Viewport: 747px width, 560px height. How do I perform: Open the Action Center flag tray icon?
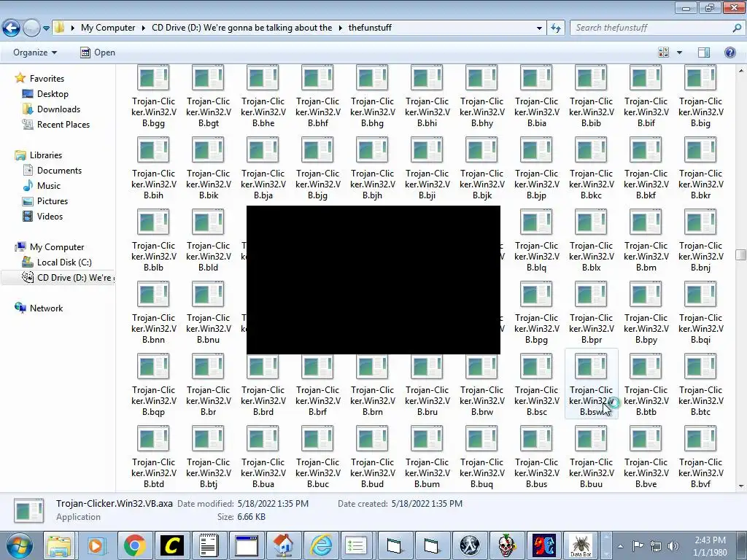[x=638, y=545]
